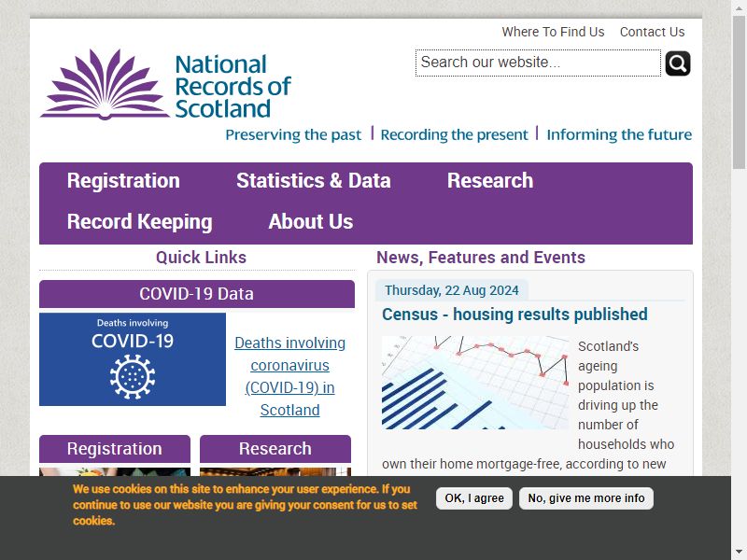Accept cookies with OK, I agree

474,498
